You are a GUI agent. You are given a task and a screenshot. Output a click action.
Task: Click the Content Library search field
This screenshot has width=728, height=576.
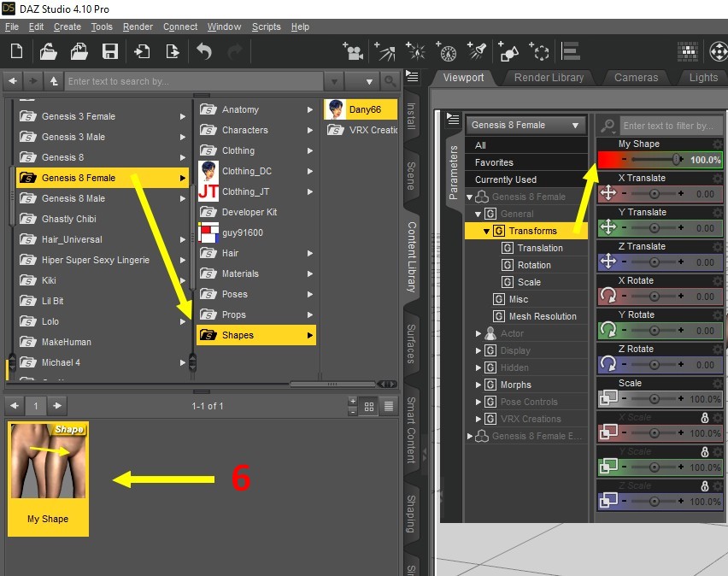[x=194, y=82]
